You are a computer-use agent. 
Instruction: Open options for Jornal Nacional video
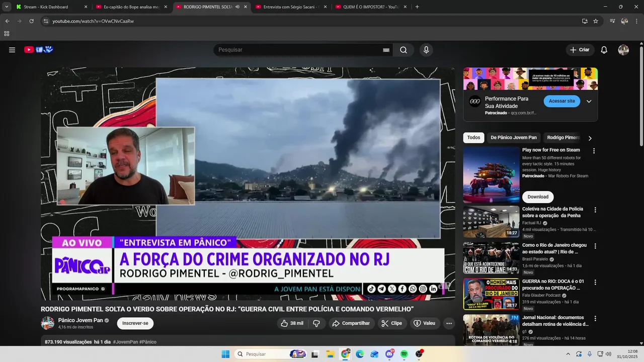tap(595, 318)
